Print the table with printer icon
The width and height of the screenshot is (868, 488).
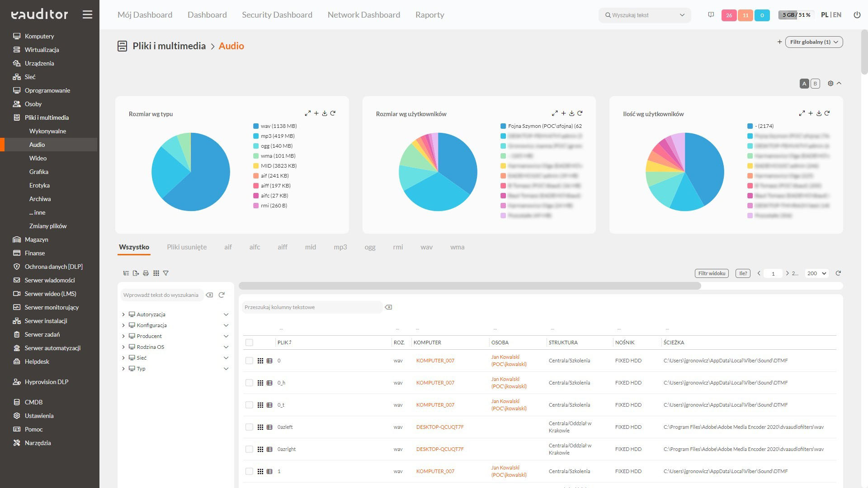click(146, 273)
